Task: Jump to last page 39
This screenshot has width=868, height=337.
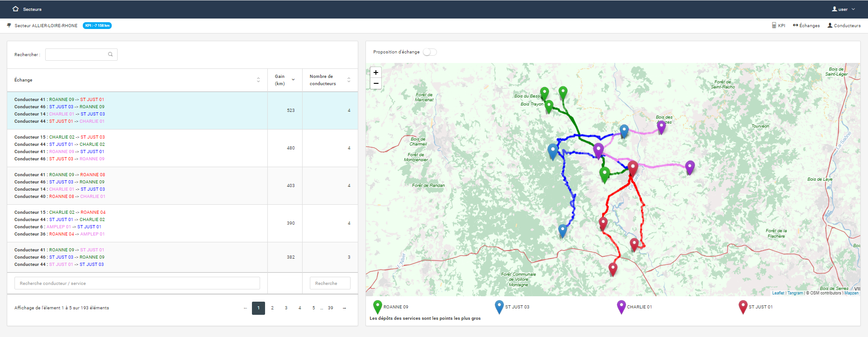Action: [x=331, y=308]
